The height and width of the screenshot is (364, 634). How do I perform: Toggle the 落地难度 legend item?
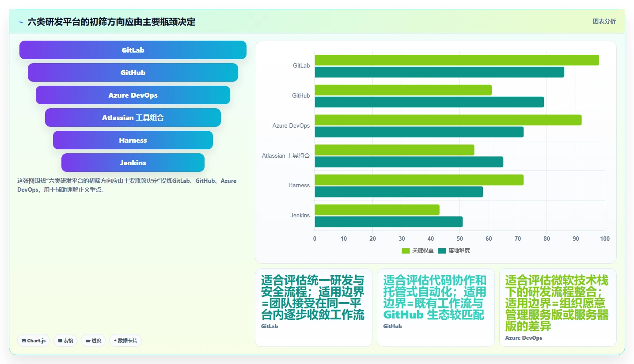tap(454, 250)
